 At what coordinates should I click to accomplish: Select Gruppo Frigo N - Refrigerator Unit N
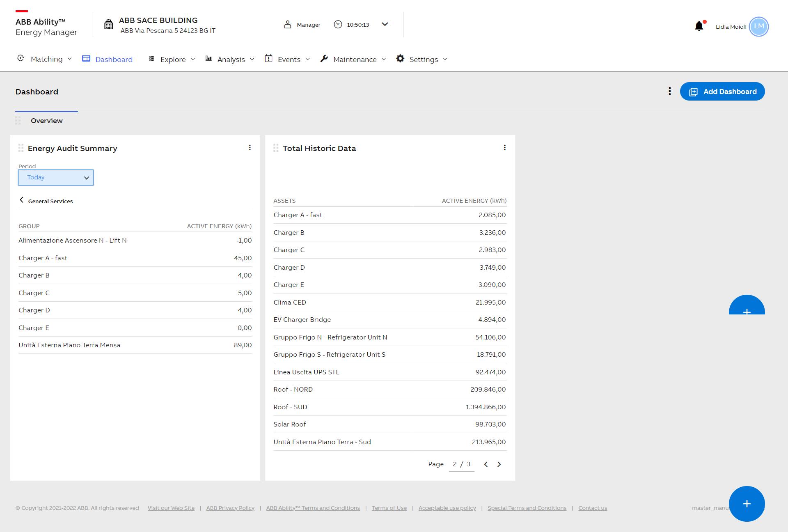pyautogui.click(x=390, y=337)
